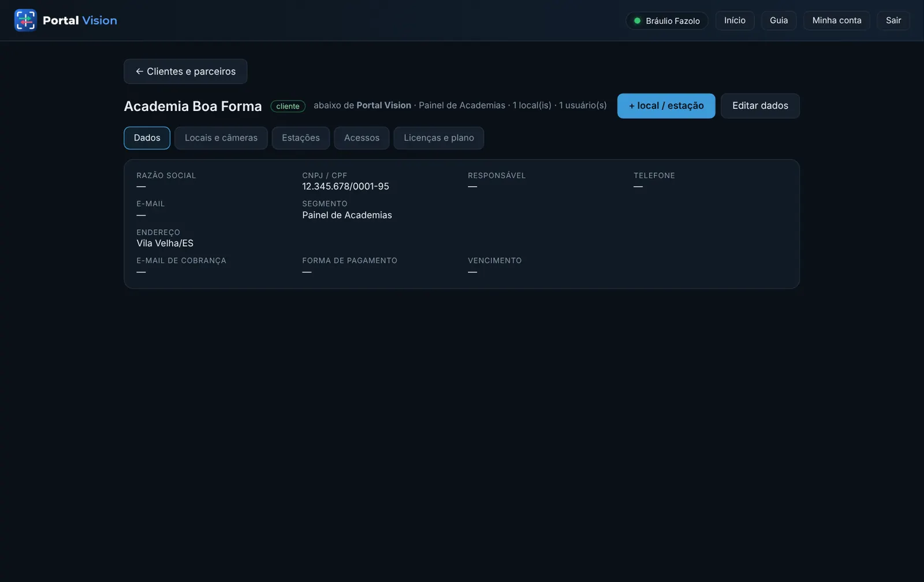This screenshot has width=924, height=582.
Task: Go to Início in the top bar
Action: (x=735, y=21)
